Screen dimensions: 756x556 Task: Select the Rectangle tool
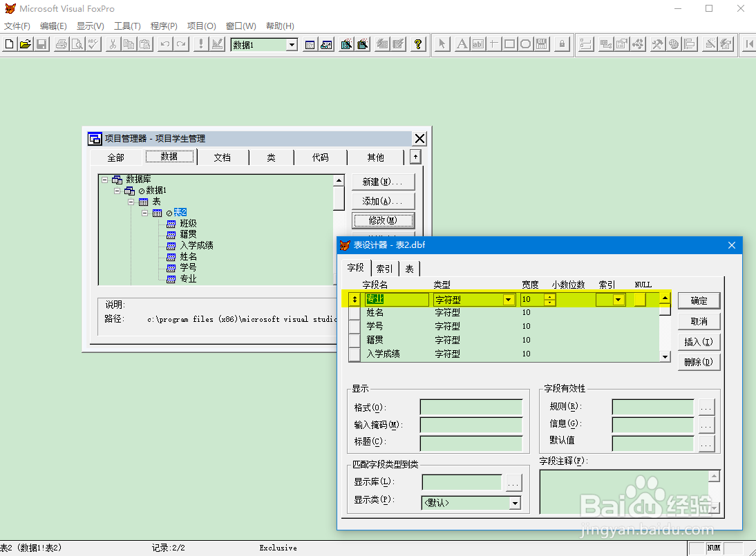coord(509,44)
